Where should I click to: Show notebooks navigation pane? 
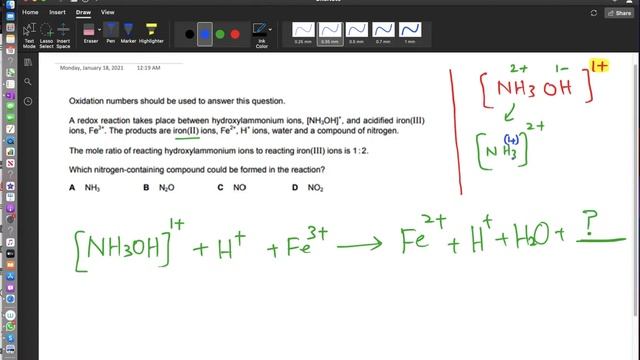28,62
